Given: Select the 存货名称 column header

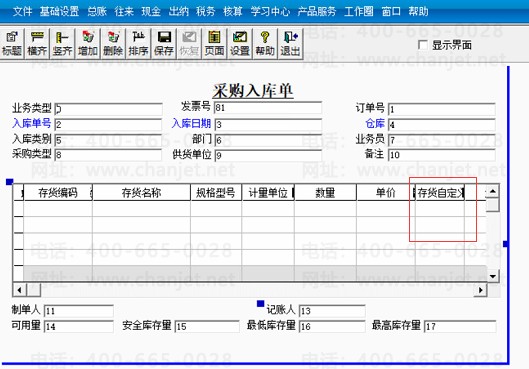Looking at the screenshot, I should 141,193.
